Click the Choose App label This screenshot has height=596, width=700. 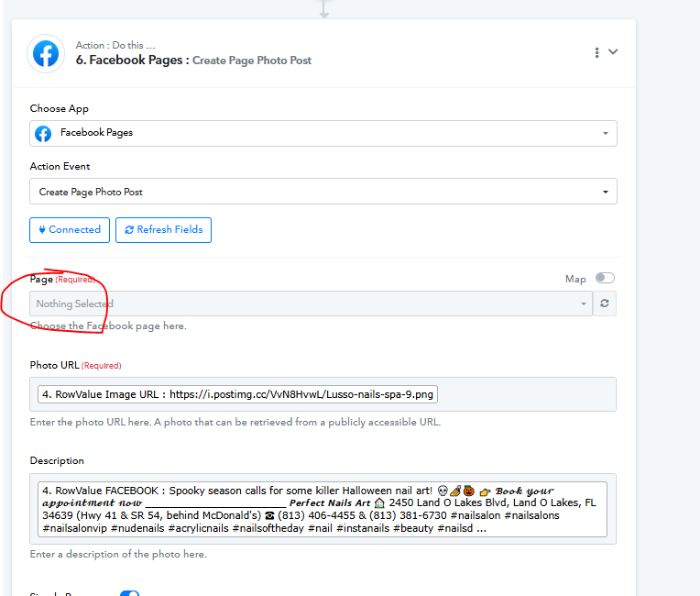59,108
